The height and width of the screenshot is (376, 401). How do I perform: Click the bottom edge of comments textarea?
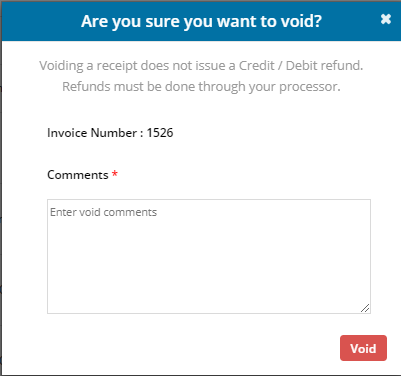click(209, 313)
